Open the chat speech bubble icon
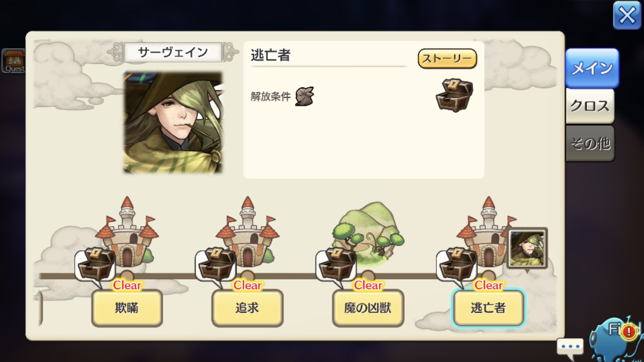 [x=570, y=347]
